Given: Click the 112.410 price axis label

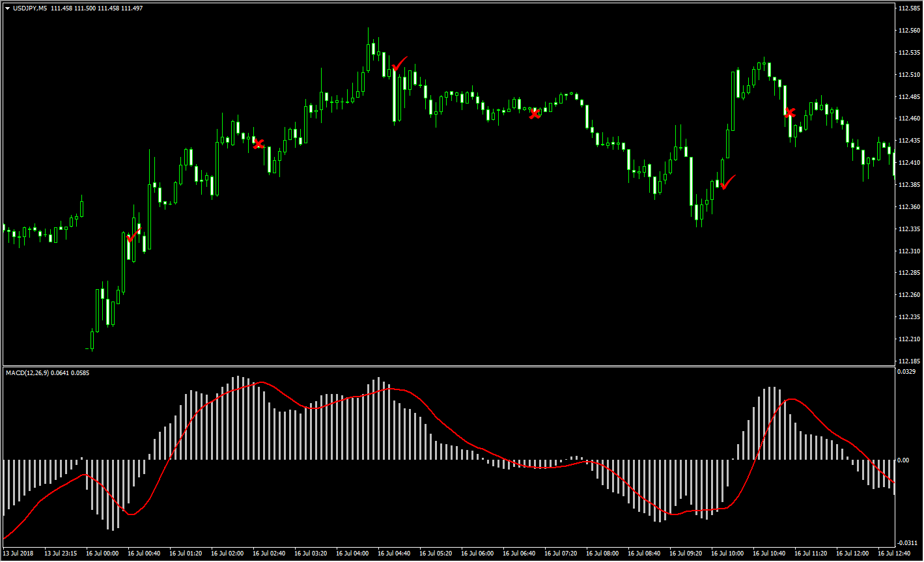Looking at the screenshot, I should pyautogui.click(x=908, y=163).
